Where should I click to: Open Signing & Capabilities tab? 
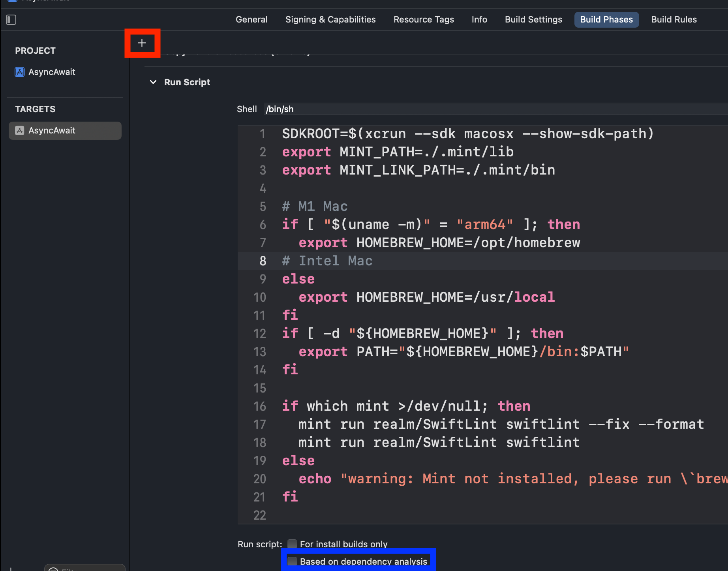330,19
